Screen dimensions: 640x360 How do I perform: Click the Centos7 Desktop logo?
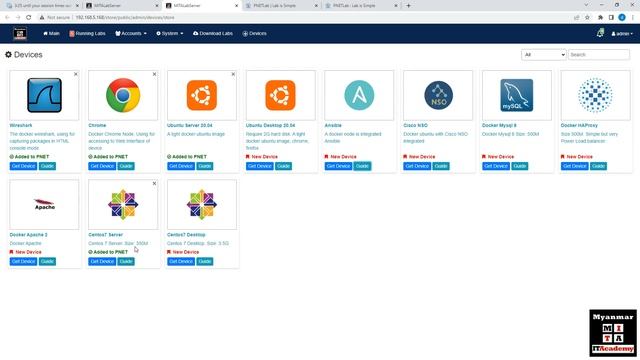[x=202, y=204]
